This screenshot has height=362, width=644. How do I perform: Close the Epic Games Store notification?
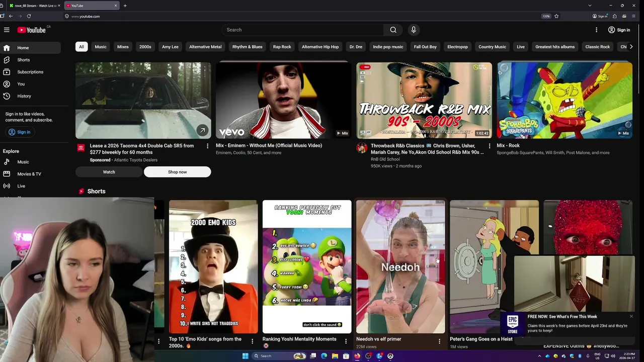pyautogui.click(x=631, y=316)
